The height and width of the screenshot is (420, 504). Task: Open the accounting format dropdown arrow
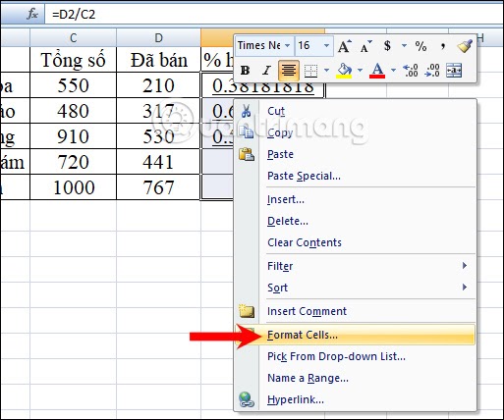404,45
